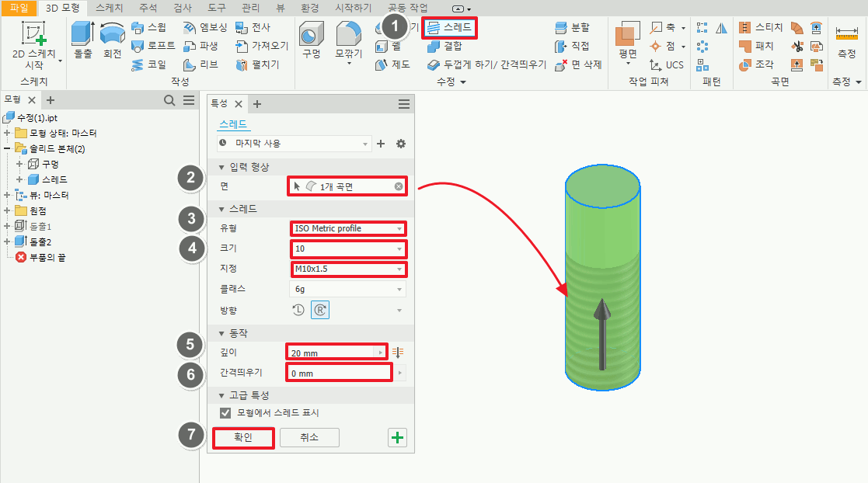The width and height of the screenshot is (868, 483).
Task: Open the 측정 (Measure) tool
Action: [x=846, y=43]
